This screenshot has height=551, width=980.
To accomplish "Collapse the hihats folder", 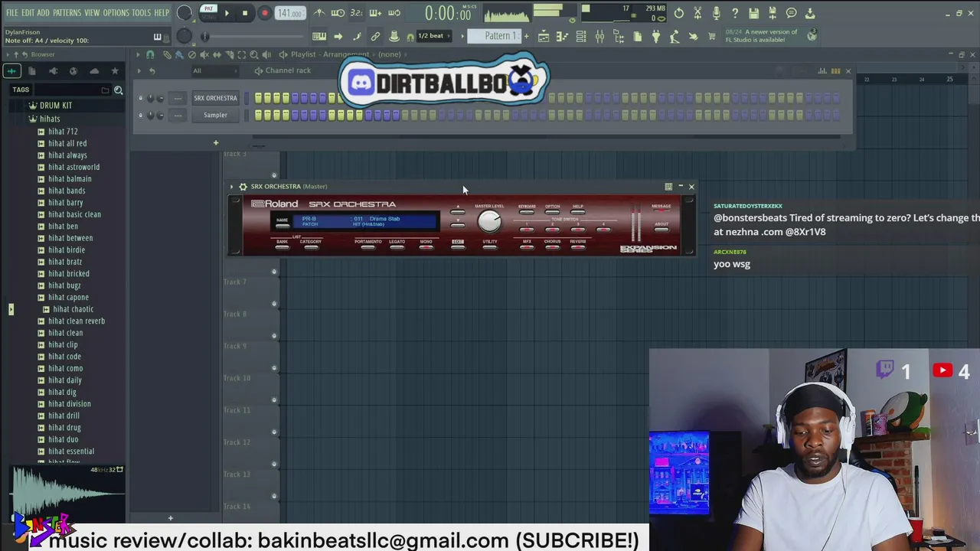I will point(50,119).
